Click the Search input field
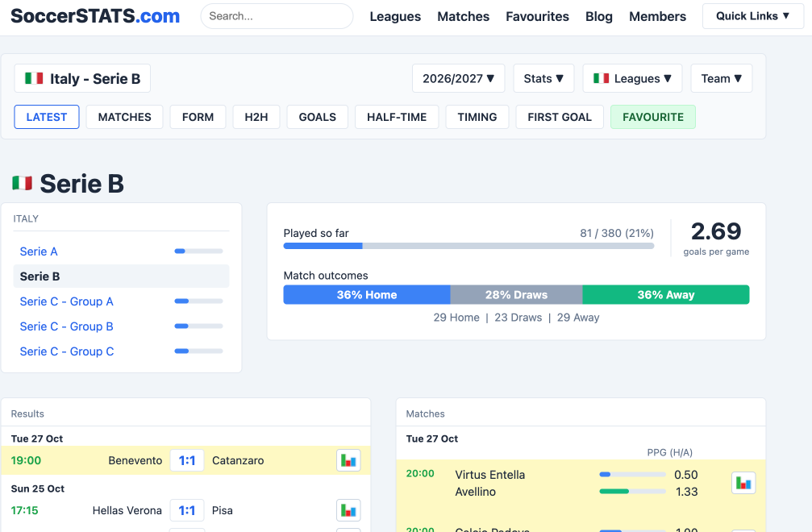 (277, 16)
